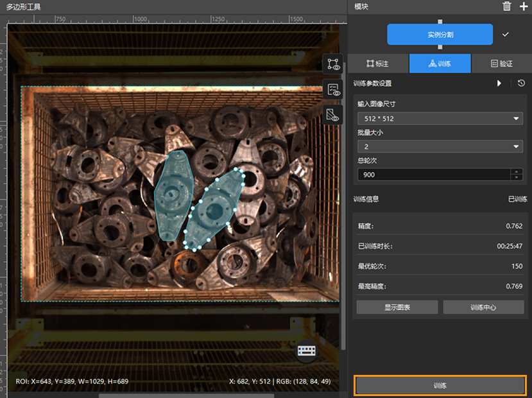
Task: Click the play arrow beside 训练参数设置
Action: 499,83
